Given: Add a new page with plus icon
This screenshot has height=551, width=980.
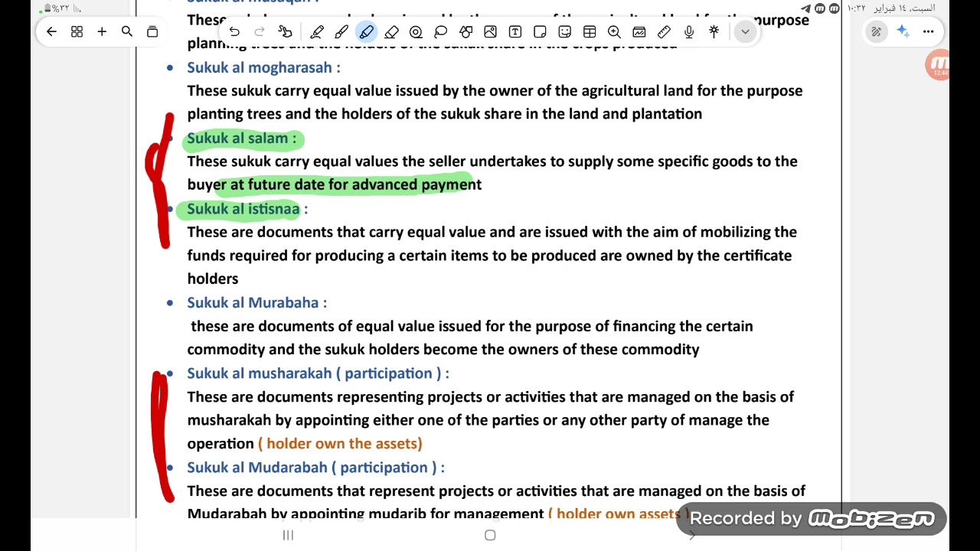Looking at the screenshot, I should (x=102, y=31).
